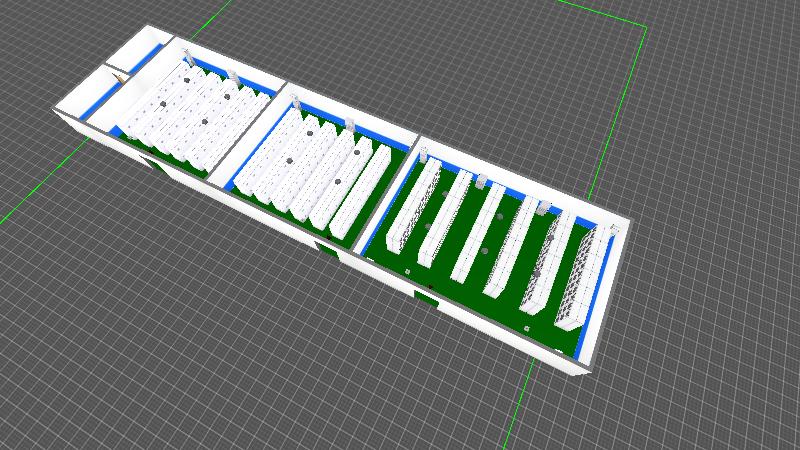This screenshot has height=450, width=800.
Task: Click the small floor box near the right room's right end
Action: click(x=527, y=327)
